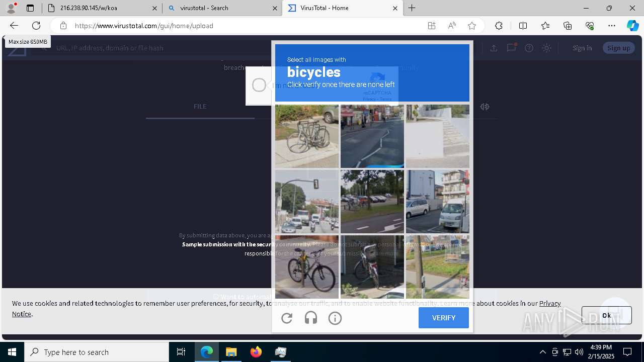
Task: Toggle VirusTotal light/dark theme
Action: [546, 48]
